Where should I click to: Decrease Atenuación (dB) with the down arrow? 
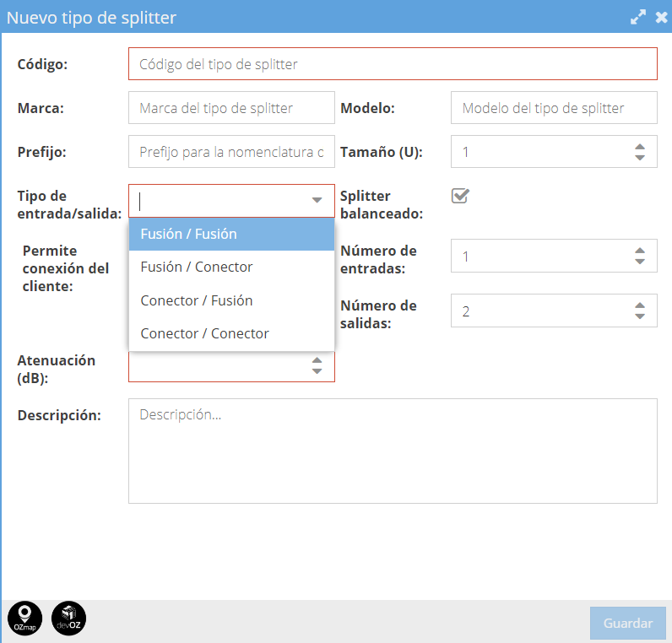click(317, 371)
